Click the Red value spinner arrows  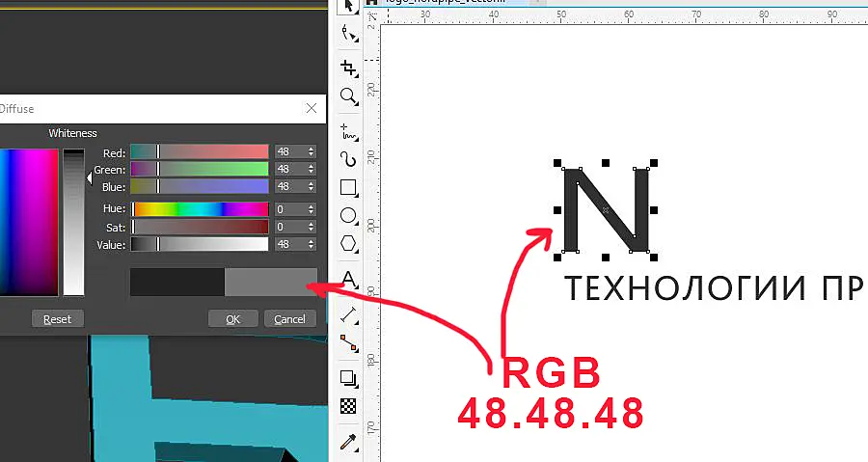[x=312, y=151]
